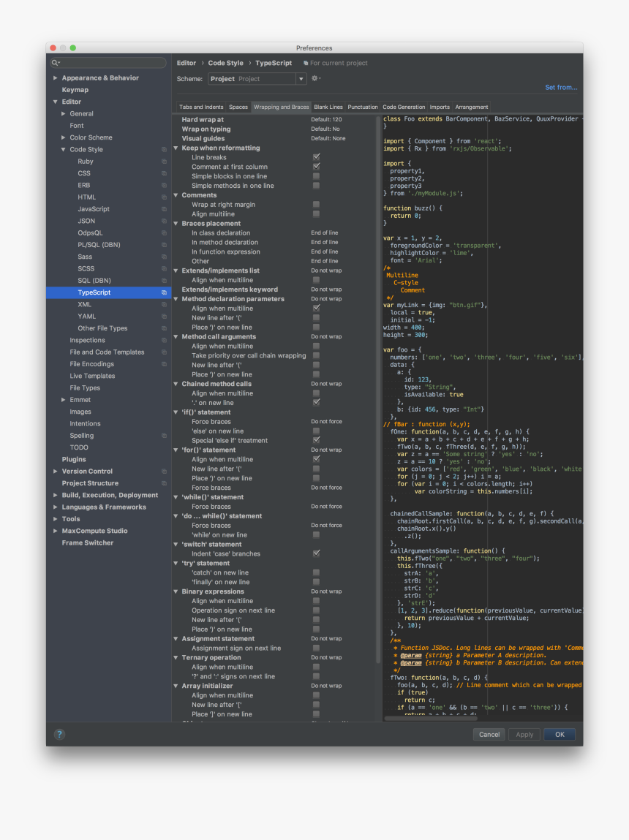Enable Simple blocks in one line
This screenshot has width=629, height=840.
(x=316, y=176)
